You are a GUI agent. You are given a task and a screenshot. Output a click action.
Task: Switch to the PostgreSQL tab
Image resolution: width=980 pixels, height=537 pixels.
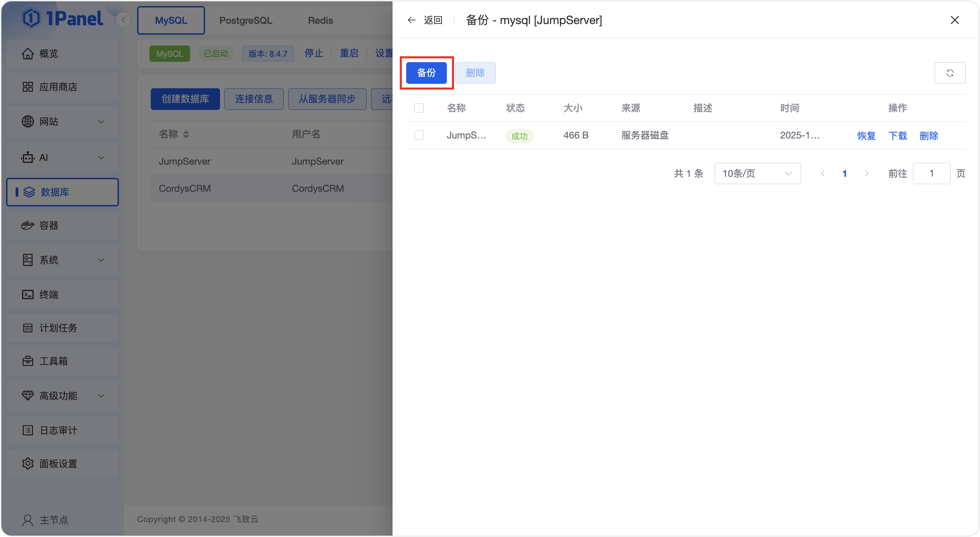[x=246, y=20]
